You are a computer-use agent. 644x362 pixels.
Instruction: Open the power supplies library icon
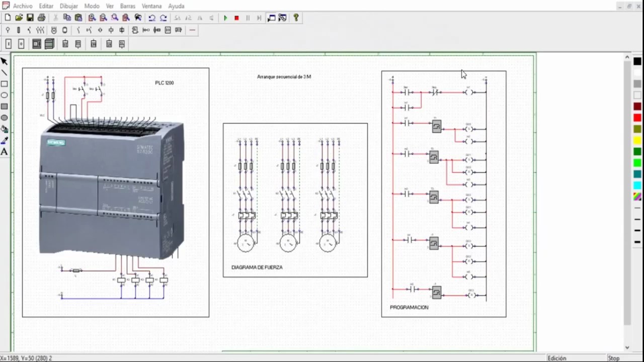click(8, 30)
